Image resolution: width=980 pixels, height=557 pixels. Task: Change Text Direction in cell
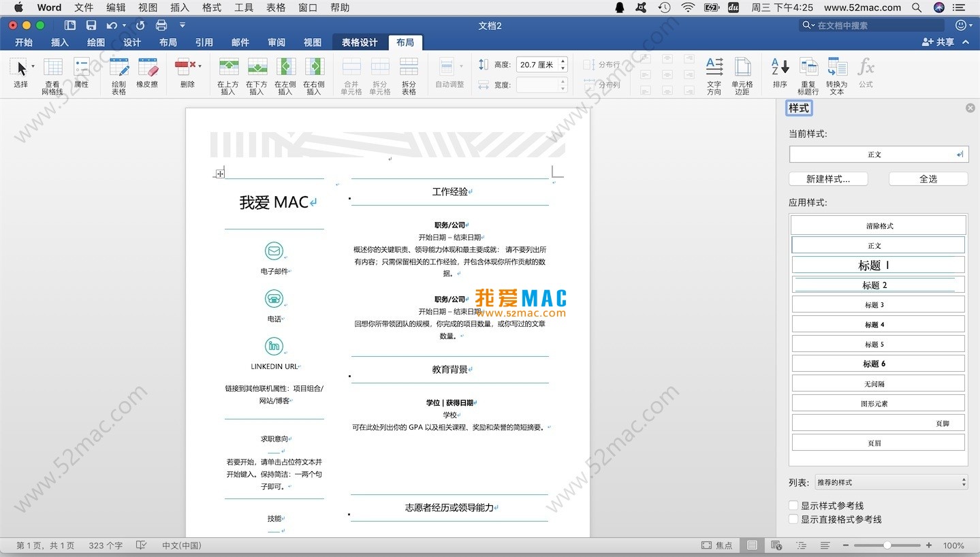click(714, 76)
